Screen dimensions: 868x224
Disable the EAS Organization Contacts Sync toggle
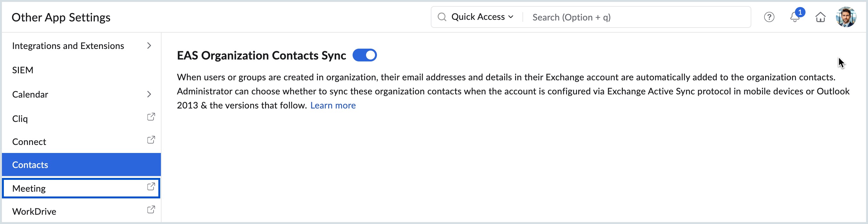pyautogui.click(x=364, y=55)
